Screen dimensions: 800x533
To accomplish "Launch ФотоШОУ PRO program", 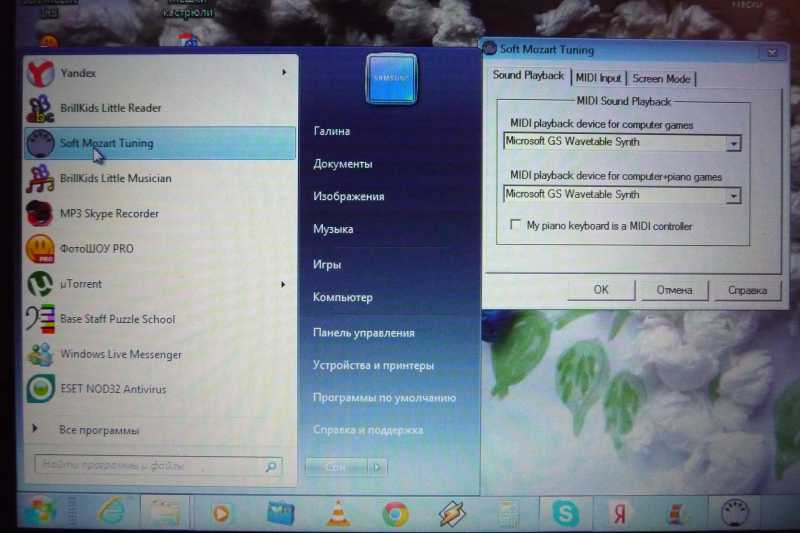I will [x=160, y=249].
